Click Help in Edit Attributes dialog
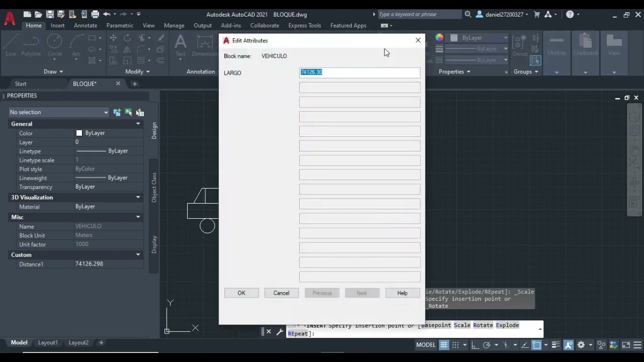 [403, 293]
